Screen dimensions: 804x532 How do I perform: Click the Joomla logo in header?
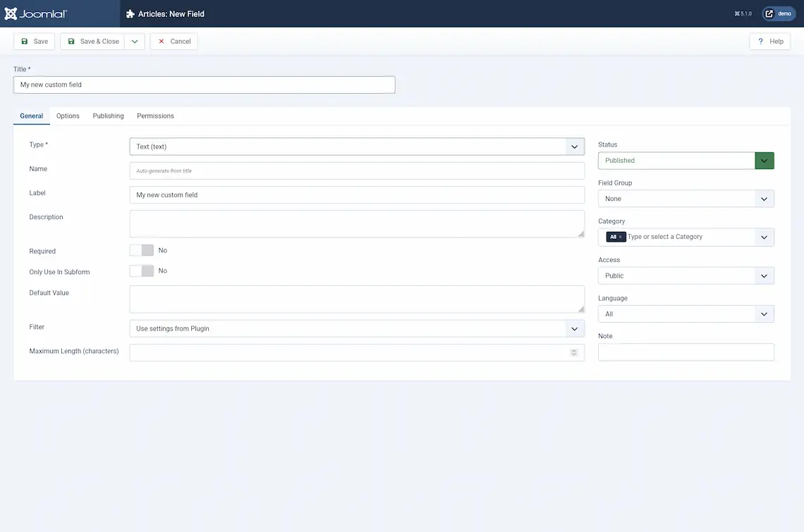36,13
